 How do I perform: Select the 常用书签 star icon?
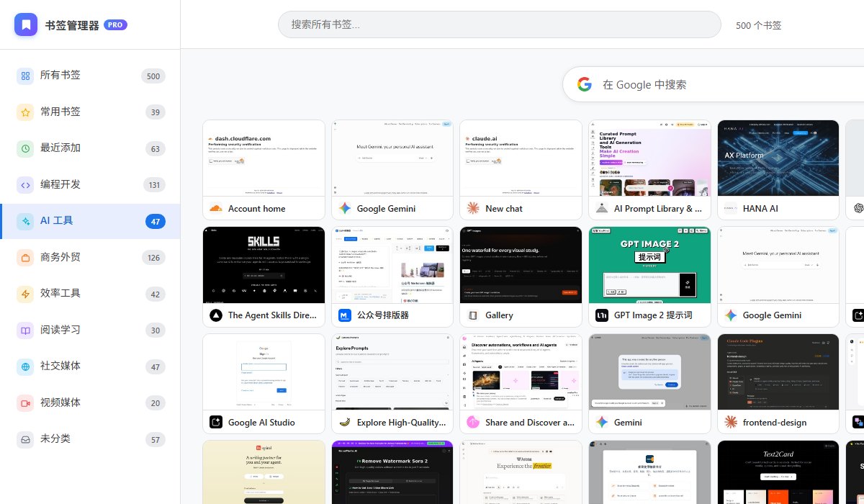25,112
